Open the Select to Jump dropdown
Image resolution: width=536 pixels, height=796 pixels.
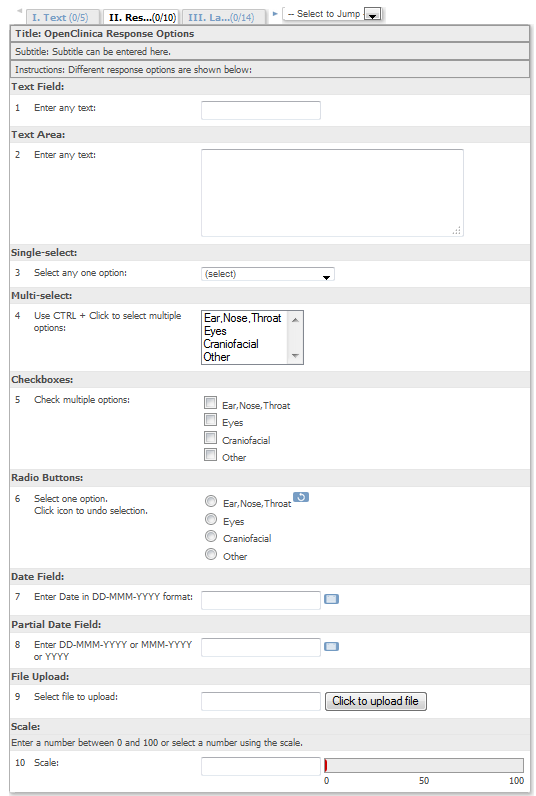coord(333,14)
